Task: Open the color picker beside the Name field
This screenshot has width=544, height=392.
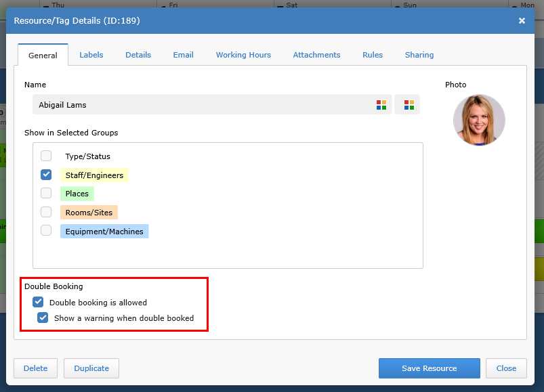Action: coord(381,105)
